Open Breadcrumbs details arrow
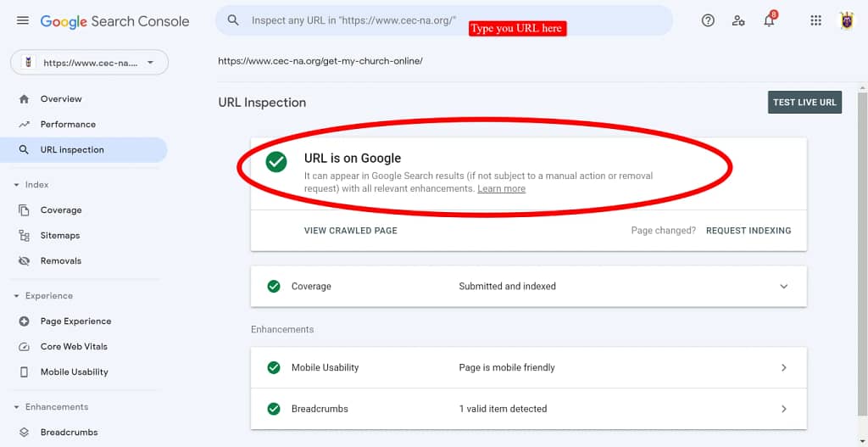Viewport: 868px width, 447px height. point(784,409)
